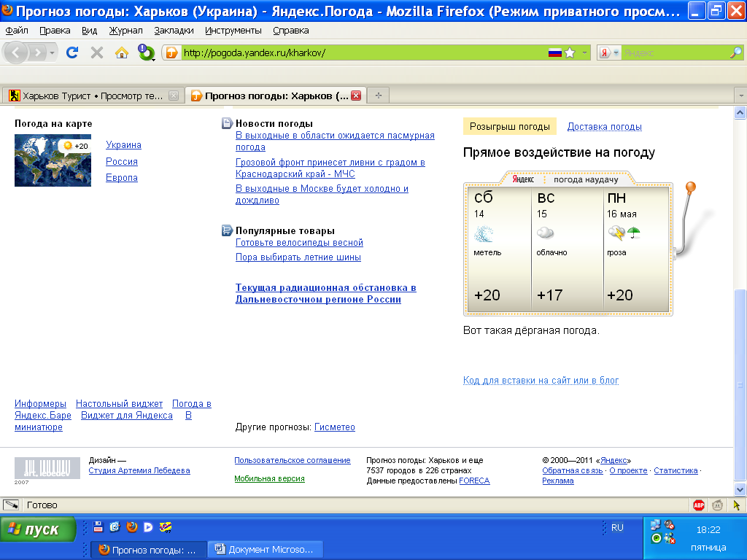Click the пуск Start button
This screenshot has height=560, width=747.
[38, 529]
